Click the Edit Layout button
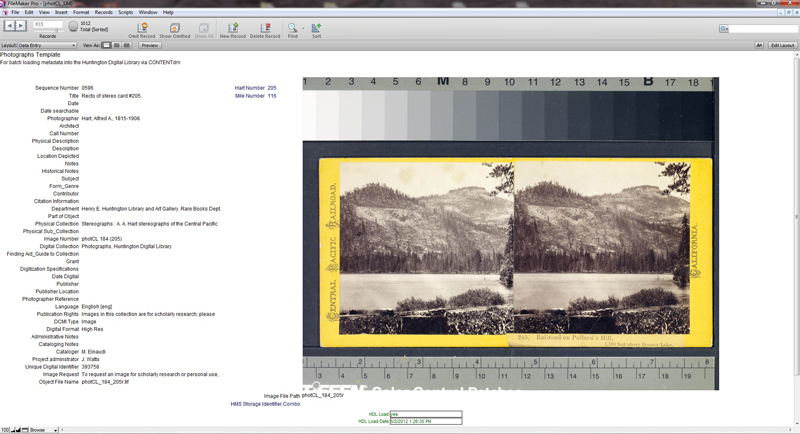The width and height of the screenshot is (800, 434). click(782, 45)
